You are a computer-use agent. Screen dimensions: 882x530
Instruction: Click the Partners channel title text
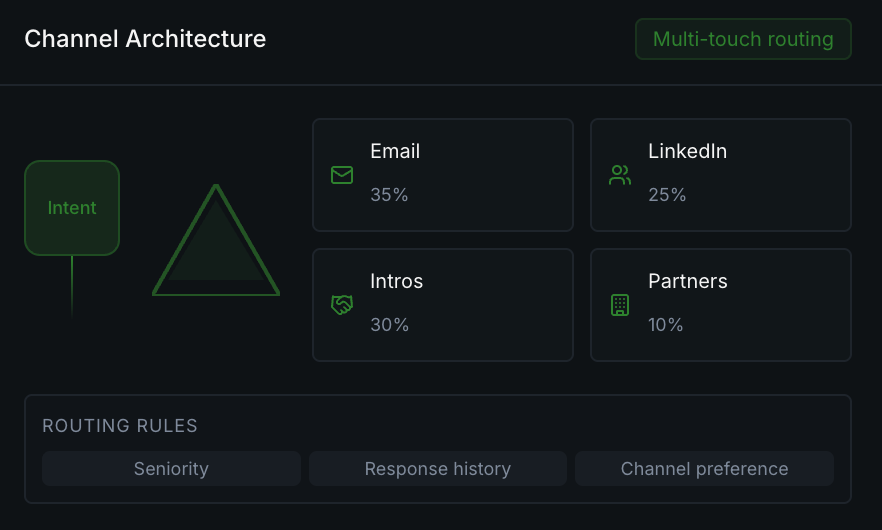tap(687, 282)
